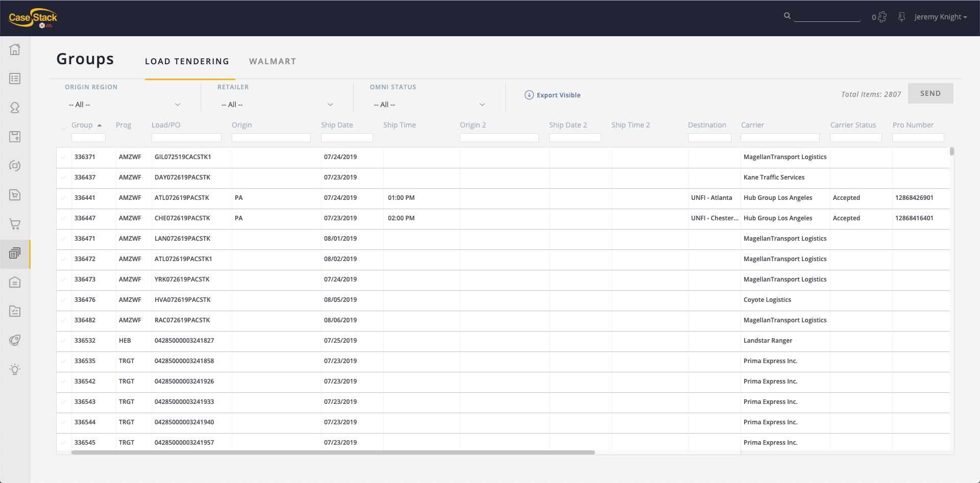Open the rocket sidebar icon

tap(15, 340)
